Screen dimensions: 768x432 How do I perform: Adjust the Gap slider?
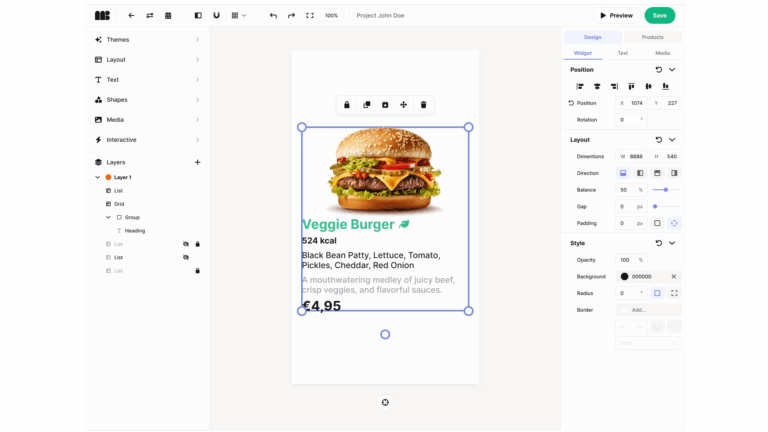[666, 207]
